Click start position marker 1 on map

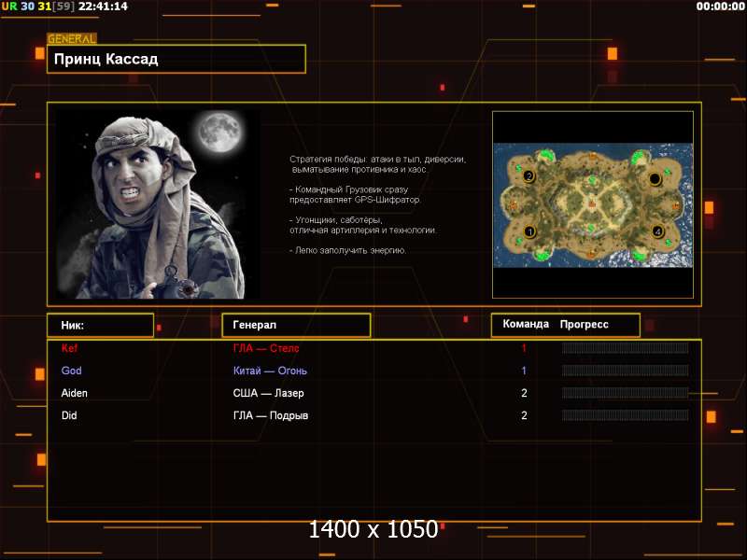(529, 231)
